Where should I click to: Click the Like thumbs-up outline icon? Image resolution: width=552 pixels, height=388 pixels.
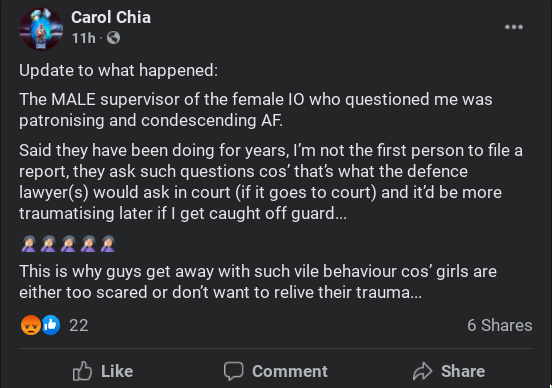click(82, 371)
